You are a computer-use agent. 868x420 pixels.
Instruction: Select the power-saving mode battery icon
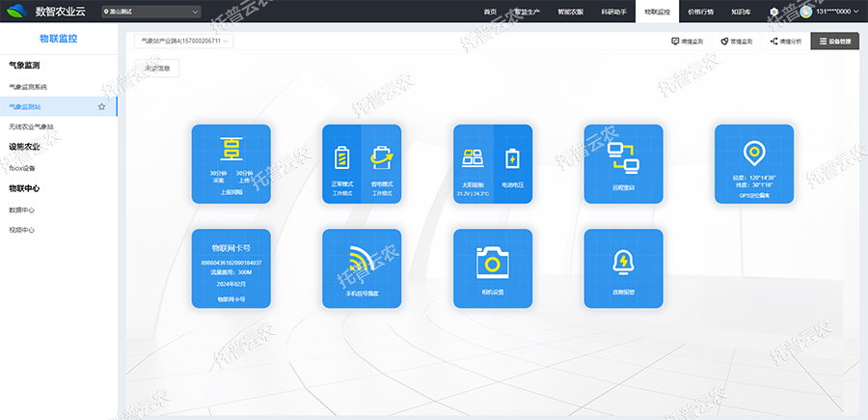[x=381, y=156]
